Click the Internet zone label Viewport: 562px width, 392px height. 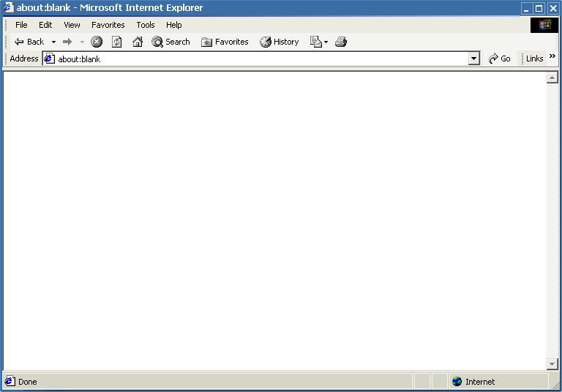(480, 382)
